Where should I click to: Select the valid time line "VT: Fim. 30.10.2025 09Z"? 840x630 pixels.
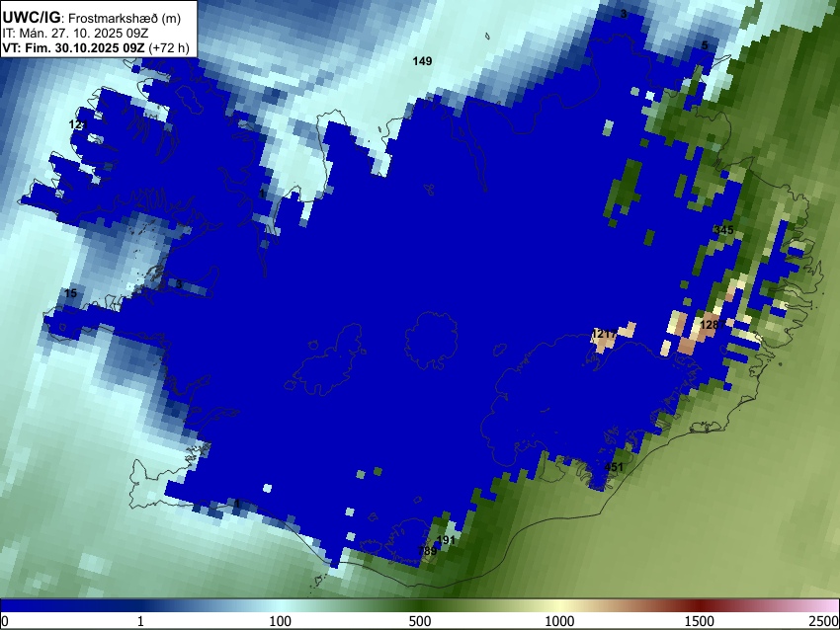pos(73,47)
